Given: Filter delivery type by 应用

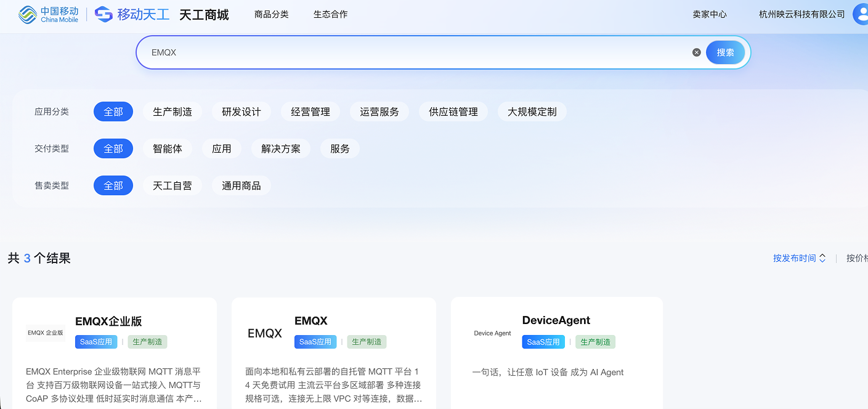Looking at the screenshot, I should pos(222,148).
